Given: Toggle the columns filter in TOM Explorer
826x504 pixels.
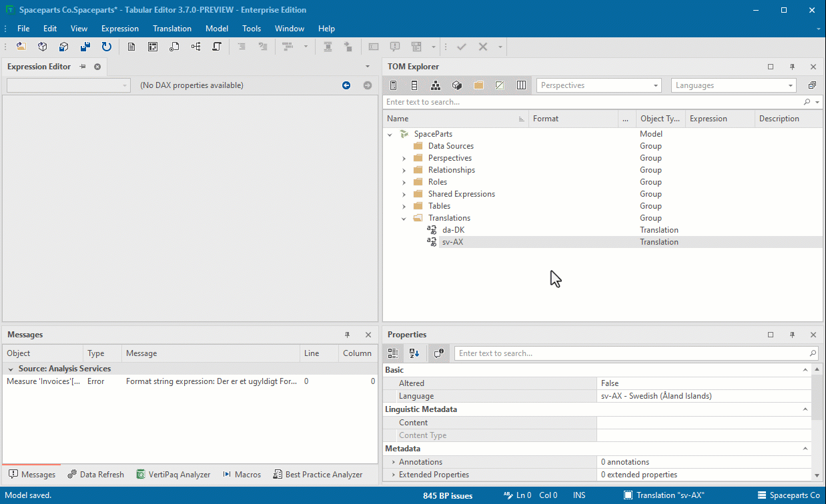Looking at the screenshot, I should point(521,85).
